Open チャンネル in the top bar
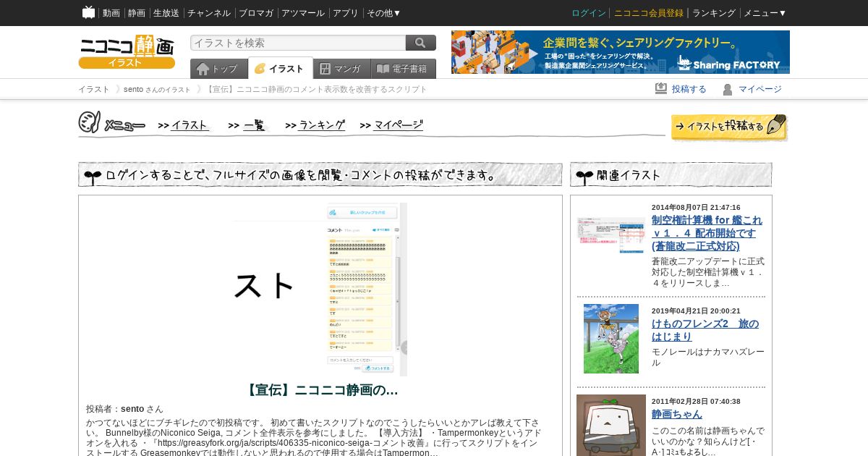This screenshot has height=456, width=868. [x=209, y=13]
